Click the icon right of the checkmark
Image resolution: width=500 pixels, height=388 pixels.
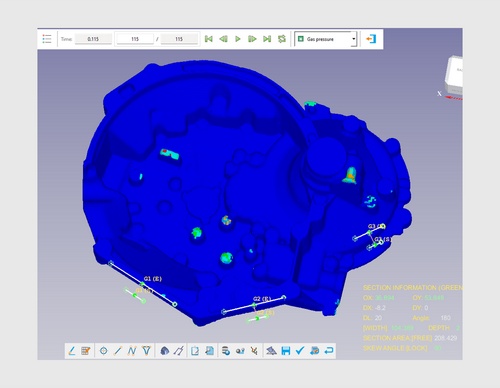pos(314,351)
